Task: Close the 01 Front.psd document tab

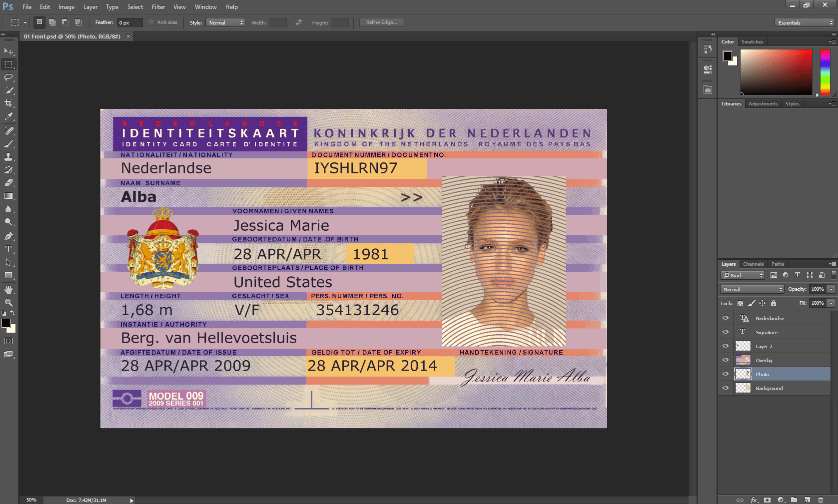Action: (x=128, y=36)
